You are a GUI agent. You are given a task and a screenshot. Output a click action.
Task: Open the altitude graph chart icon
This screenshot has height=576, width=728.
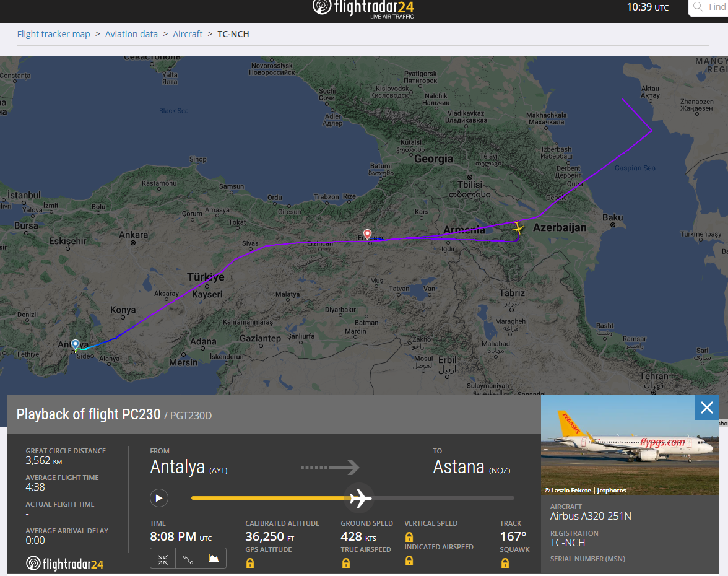point(214,559)
